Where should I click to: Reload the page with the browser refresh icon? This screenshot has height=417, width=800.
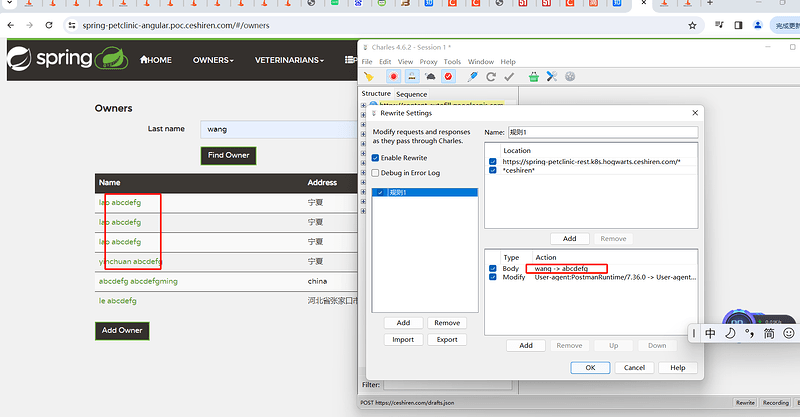(x=49, y=25)
